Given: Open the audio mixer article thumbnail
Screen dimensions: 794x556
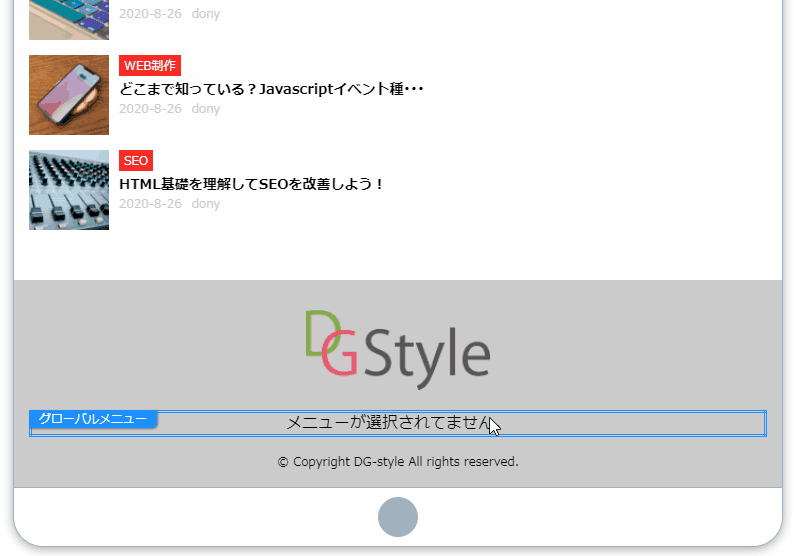Looking at the screenshot, I should point(69,190).
